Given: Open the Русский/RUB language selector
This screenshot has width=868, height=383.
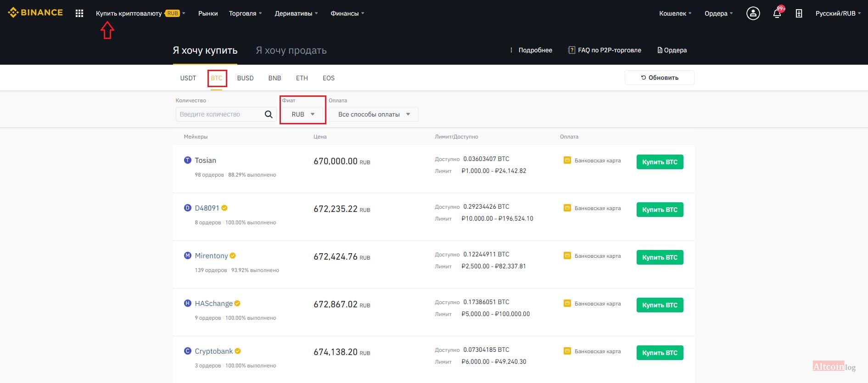Looking at the screenshot, I should pyautogui.click(x=838, y=13).
